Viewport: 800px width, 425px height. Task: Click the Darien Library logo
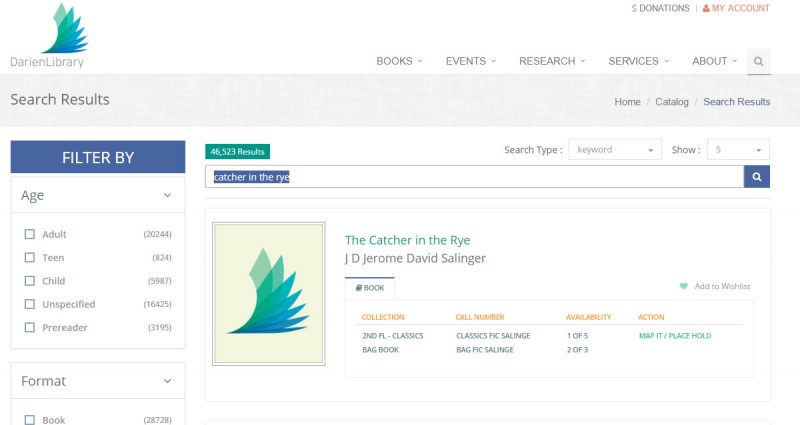coord(49,36)
